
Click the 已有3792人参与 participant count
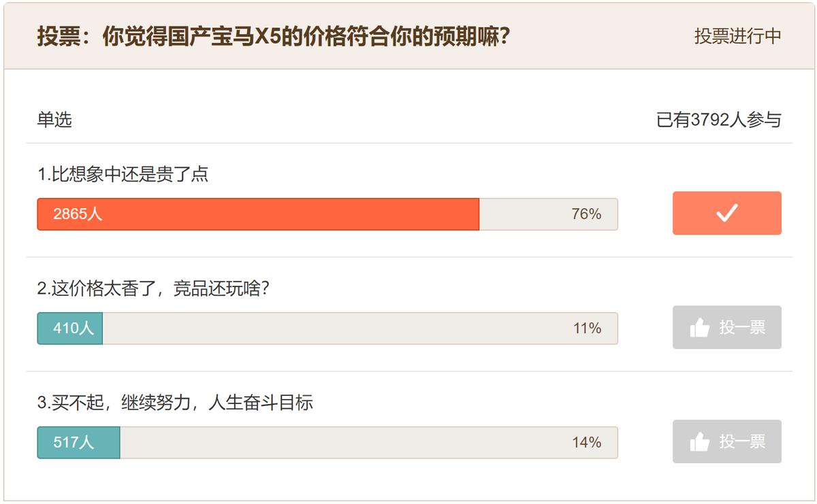[718, 120]
